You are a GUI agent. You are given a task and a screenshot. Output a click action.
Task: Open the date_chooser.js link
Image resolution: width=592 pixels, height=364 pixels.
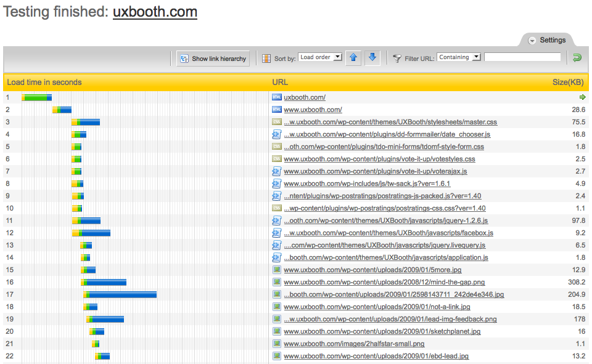pyautogui.click(x=387, y=134)
